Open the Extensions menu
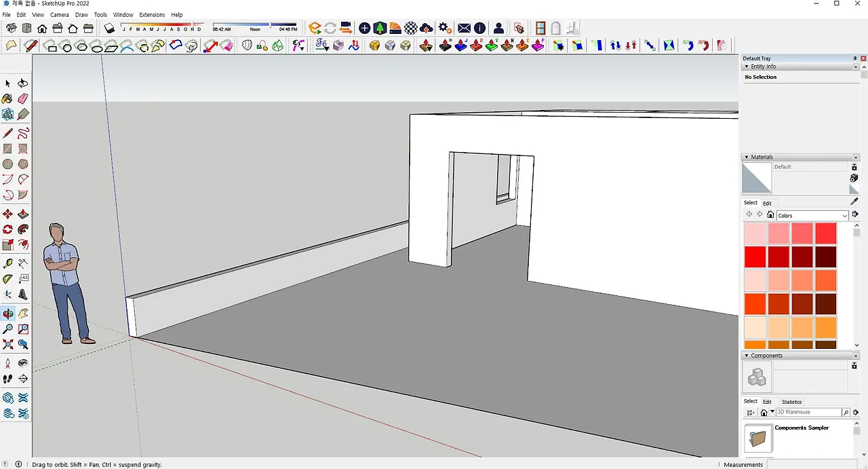Image resolution: width=868 pixels, height=469 pixels. (152, 14)
